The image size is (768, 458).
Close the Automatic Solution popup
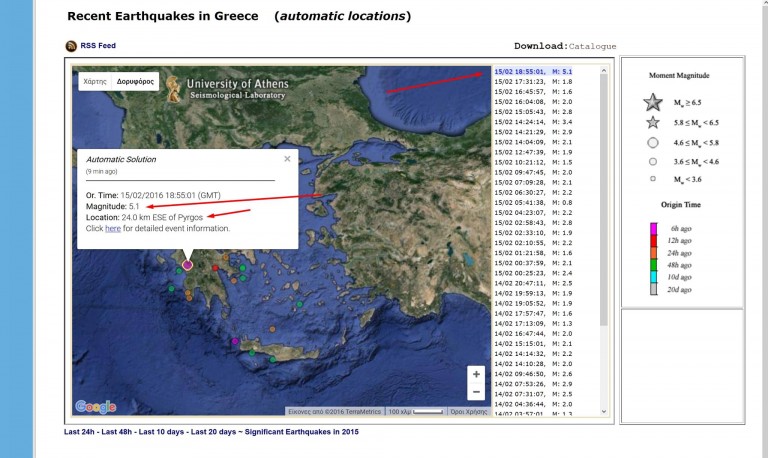tap(287, 159)
